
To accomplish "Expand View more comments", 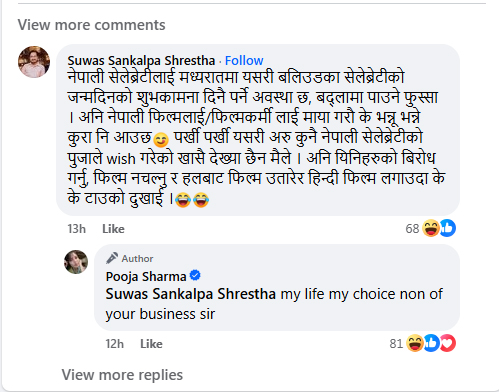I will pyautogui.click(x=91, y=25).
